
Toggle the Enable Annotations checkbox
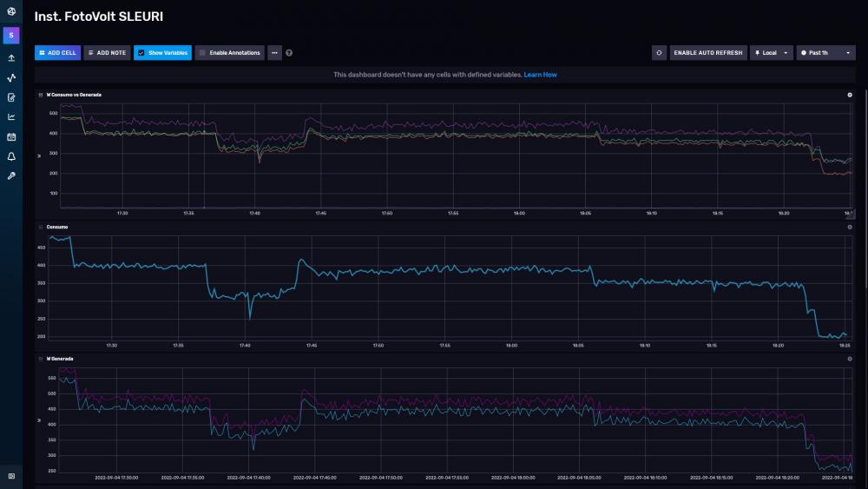[x=202, y=53]
